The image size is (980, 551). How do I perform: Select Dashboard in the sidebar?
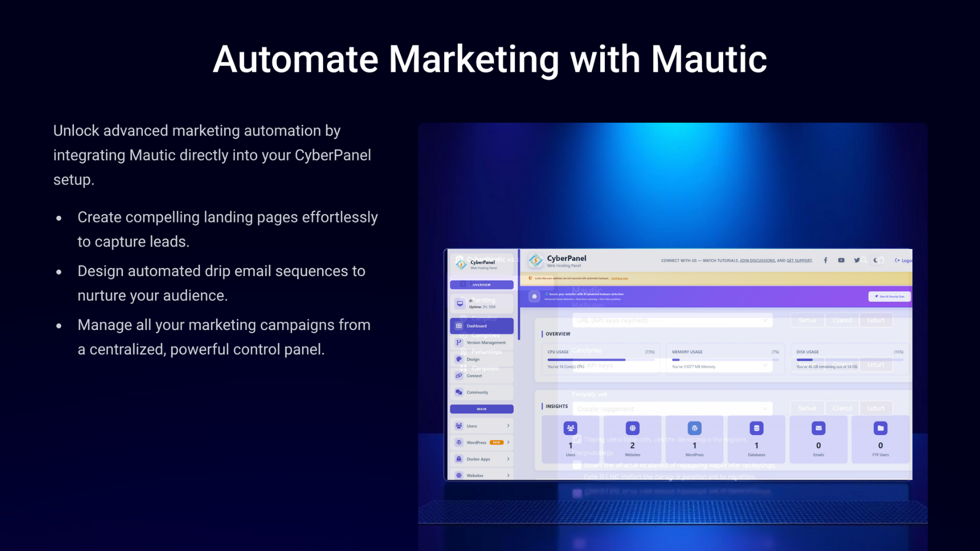pos(482,326)
